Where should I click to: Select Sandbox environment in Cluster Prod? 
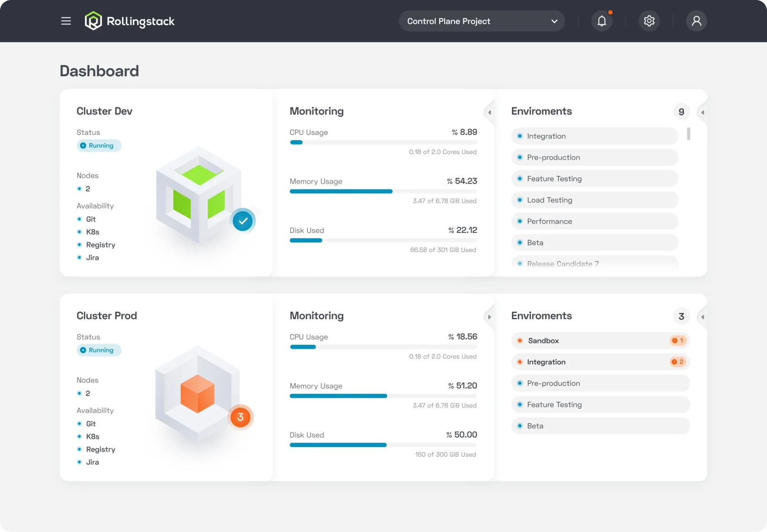[600, 341]
